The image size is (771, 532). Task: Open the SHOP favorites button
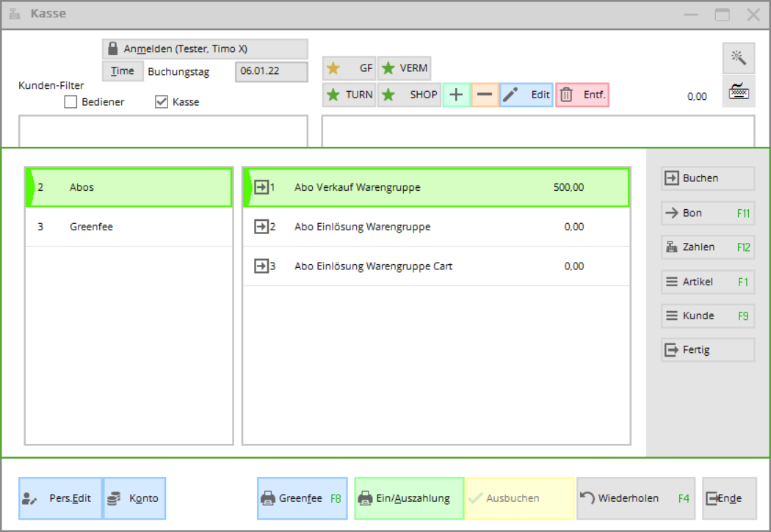(410, 95)
